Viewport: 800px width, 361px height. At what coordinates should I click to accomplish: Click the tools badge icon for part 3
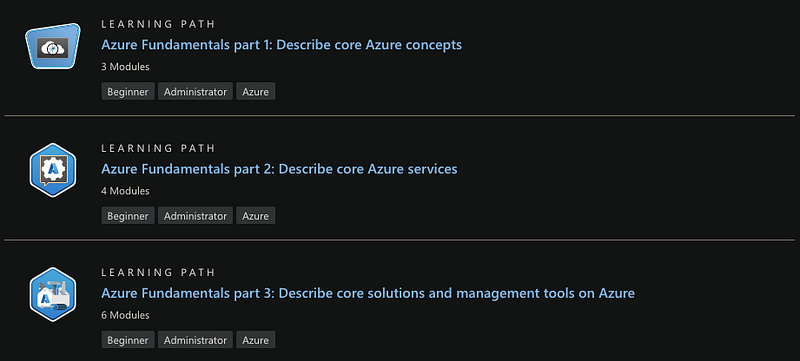coord(53,294)
